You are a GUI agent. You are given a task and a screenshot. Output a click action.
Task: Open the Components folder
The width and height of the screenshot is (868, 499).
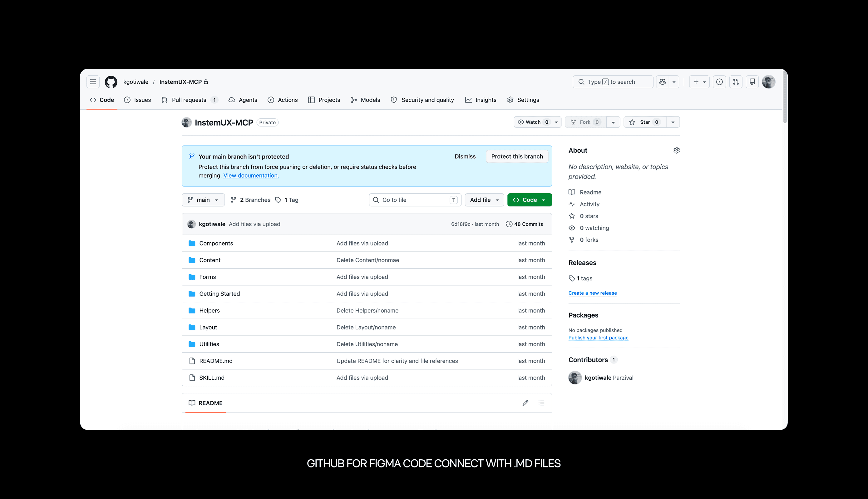(x=216, y=243)
